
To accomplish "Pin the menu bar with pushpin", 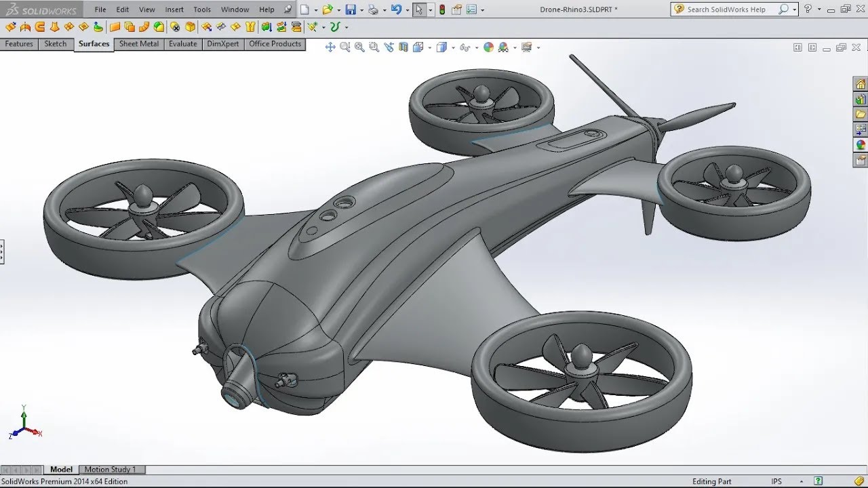I will 288,9.
